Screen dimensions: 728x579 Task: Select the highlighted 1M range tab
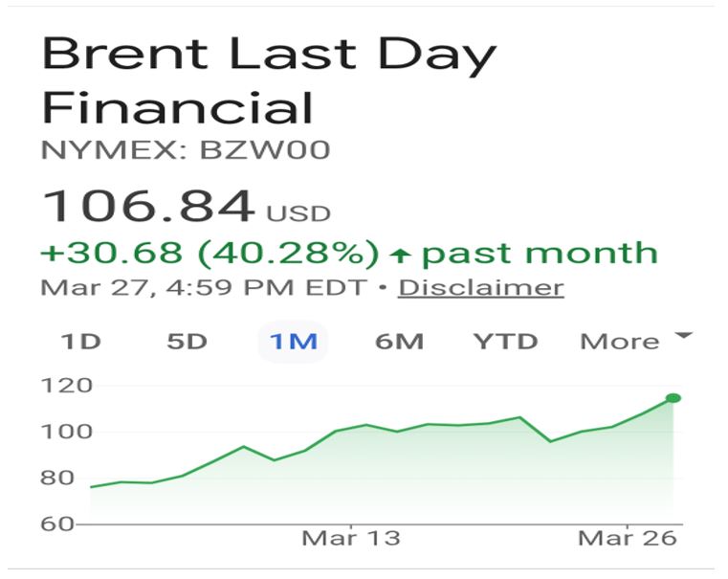coord(293,342)
